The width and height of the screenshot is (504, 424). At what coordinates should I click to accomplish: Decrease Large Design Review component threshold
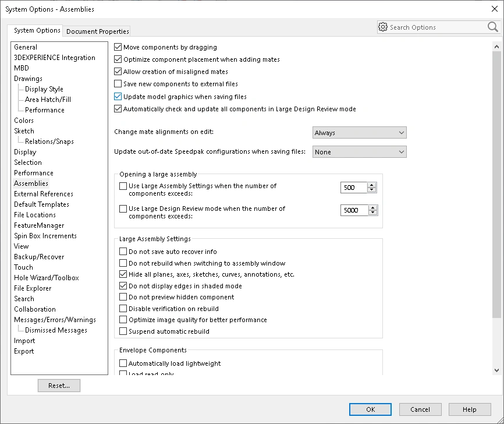point(372,213)
